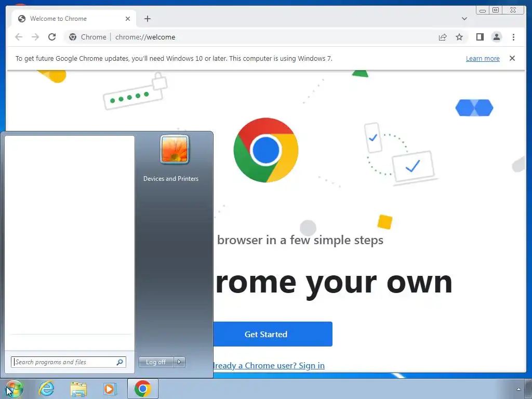Show hidden system tray icons arrow
The width and height of the screenshot is (532, 399).
click(x=518, y=389)
